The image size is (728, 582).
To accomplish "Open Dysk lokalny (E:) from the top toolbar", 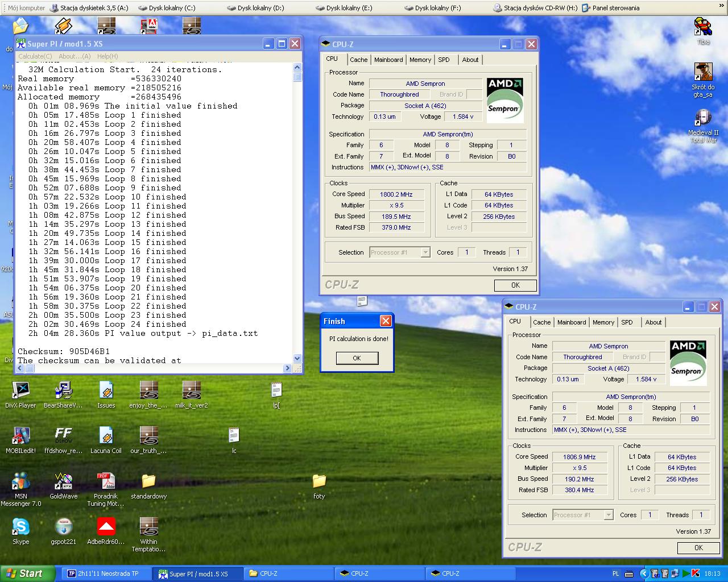I will tap(344, 8).
